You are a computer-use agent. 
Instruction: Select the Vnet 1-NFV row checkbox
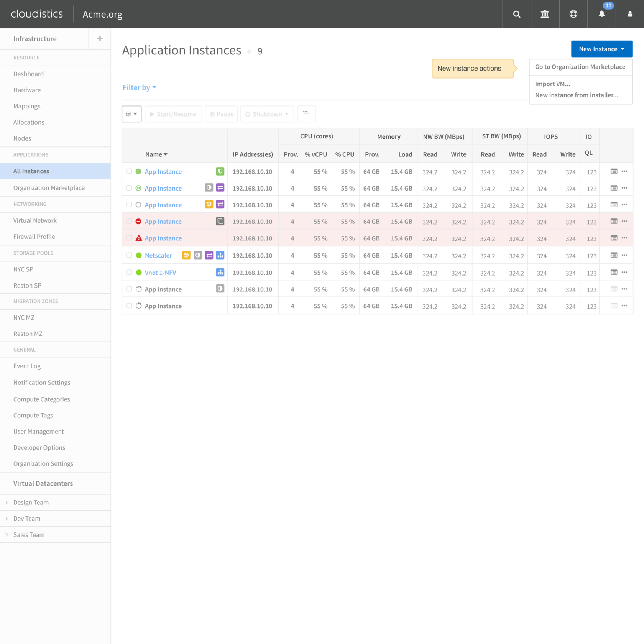pos(129,273)
